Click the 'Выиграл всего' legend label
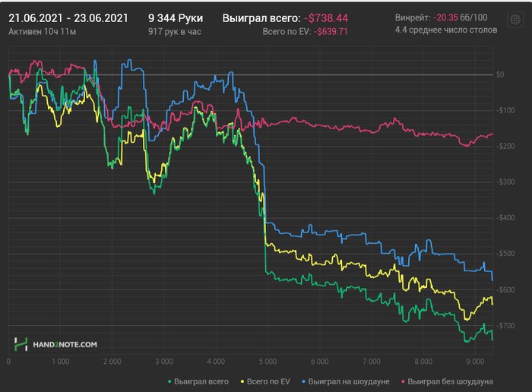The image size is (532, 392). 201,381
